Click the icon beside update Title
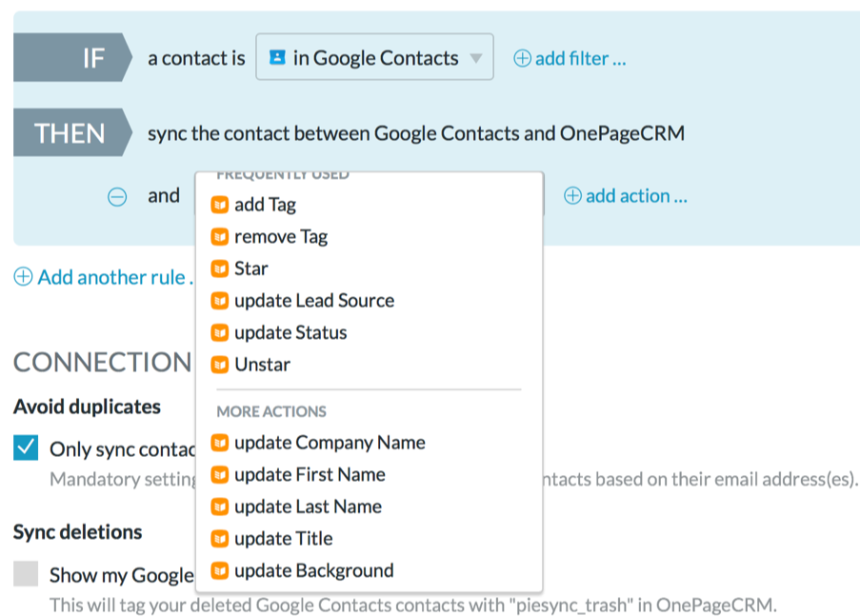Screen dimensions: 860x616 220,539
